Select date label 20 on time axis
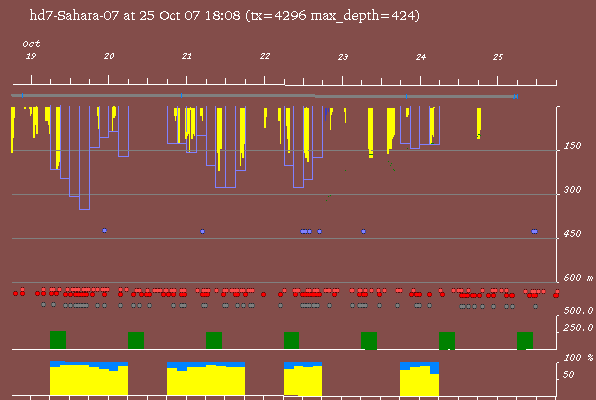This screenshot has width=596, height=400. point(109,56)
